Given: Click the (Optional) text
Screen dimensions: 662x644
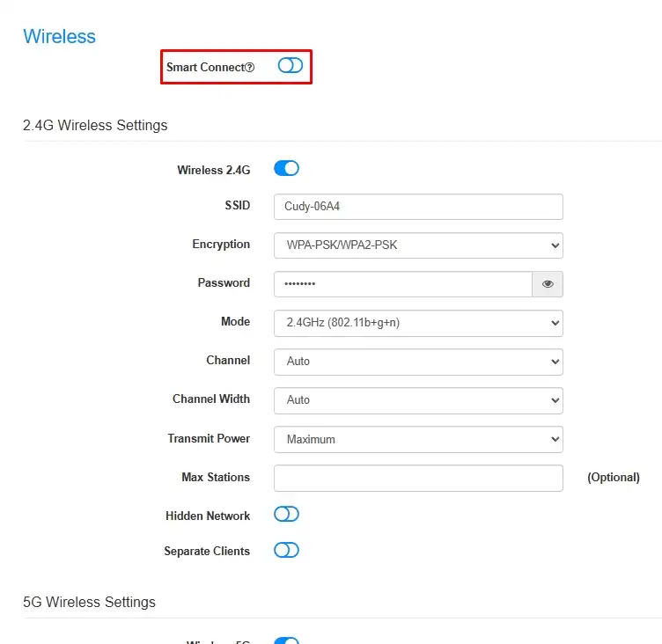Looking at the screenshot, I should [614, 478].
